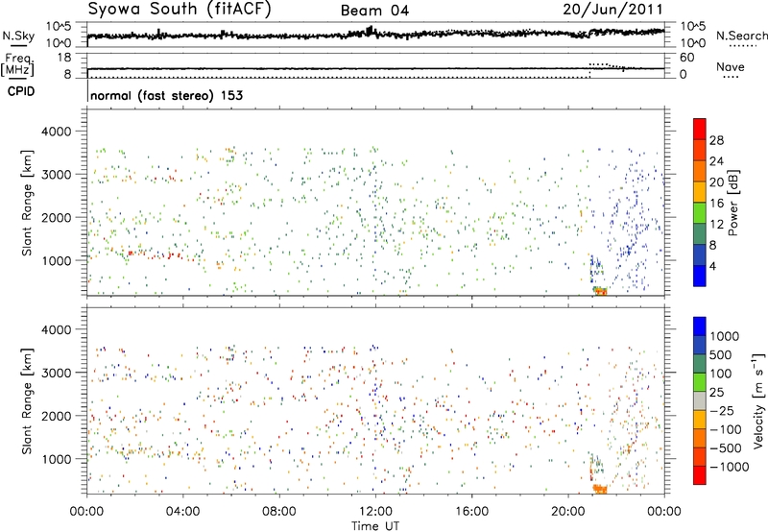This screenshot has height=532, width=768.
Task: Click the blue bottom of Power colorbar
Action: (x=700, y=276)
